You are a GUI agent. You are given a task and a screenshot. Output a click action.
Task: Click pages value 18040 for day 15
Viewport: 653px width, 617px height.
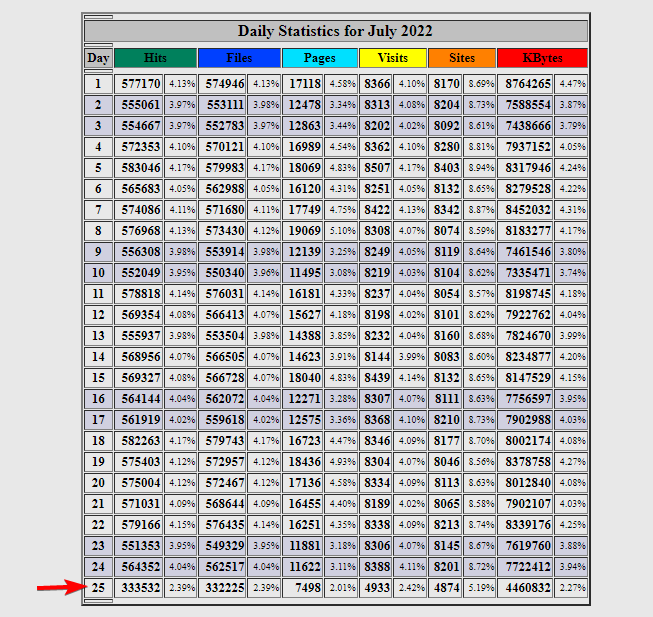303,378
